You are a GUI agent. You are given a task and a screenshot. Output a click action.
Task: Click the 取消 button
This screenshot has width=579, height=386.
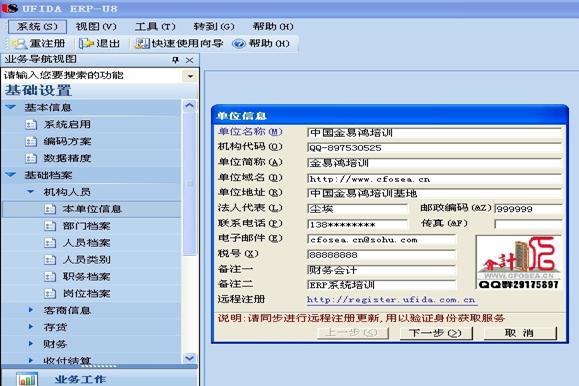(520, 333)
